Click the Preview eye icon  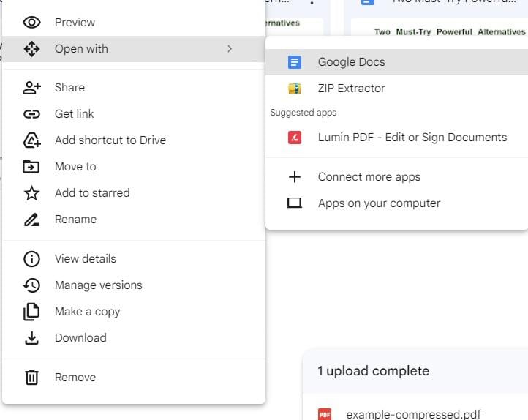[x=31, y=23]
